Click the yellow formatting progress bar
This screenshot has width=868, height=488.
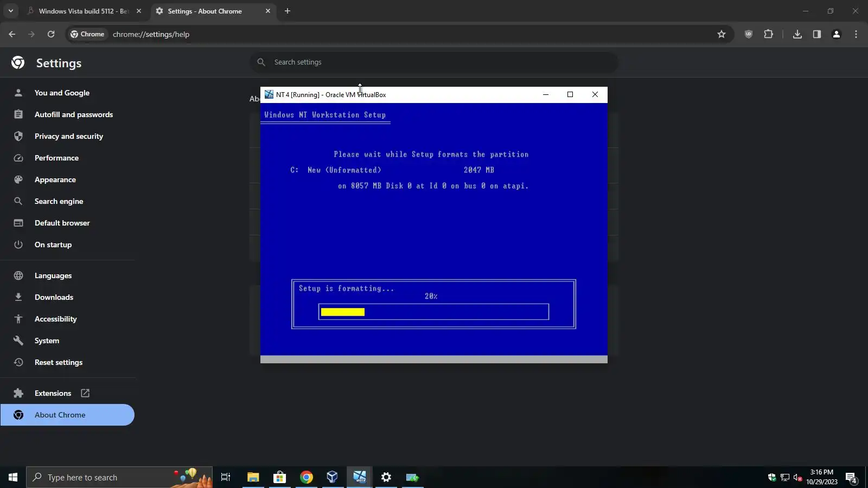[343, 312]
